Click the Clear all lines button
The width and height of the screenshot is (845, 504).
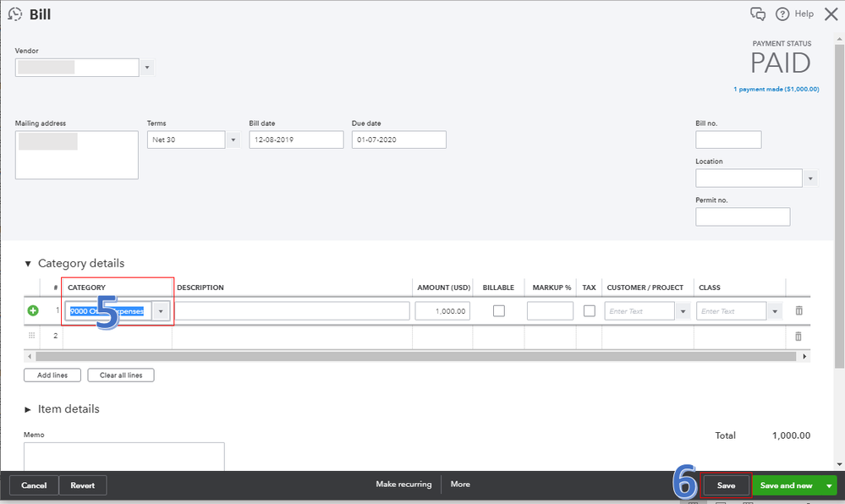pos(121,375)
